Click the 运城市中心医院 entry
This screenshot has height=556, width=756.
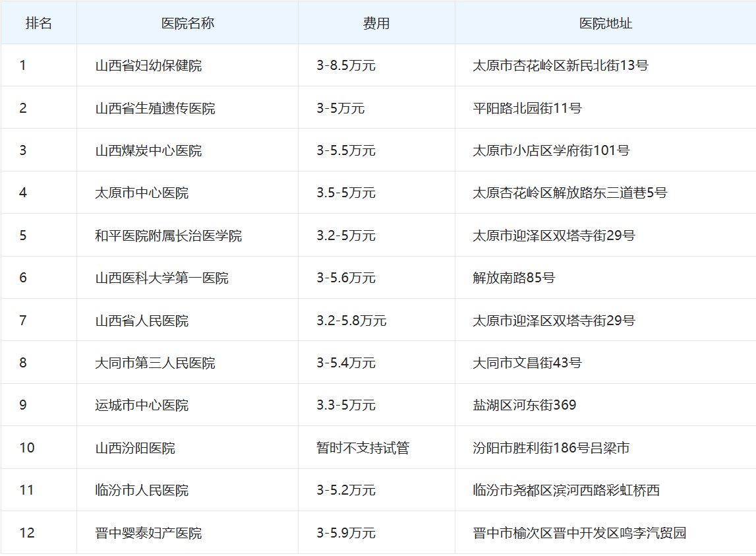point(142,405)
